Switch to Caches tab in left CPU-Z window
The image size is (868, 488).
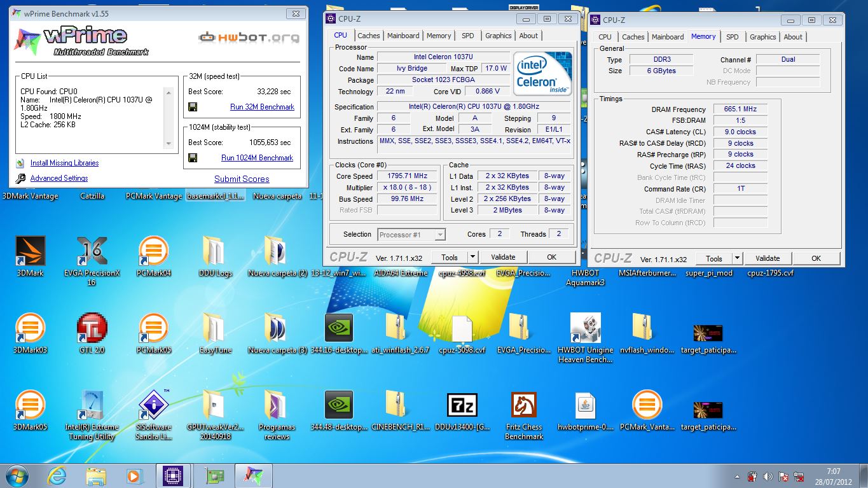(368, 36)
